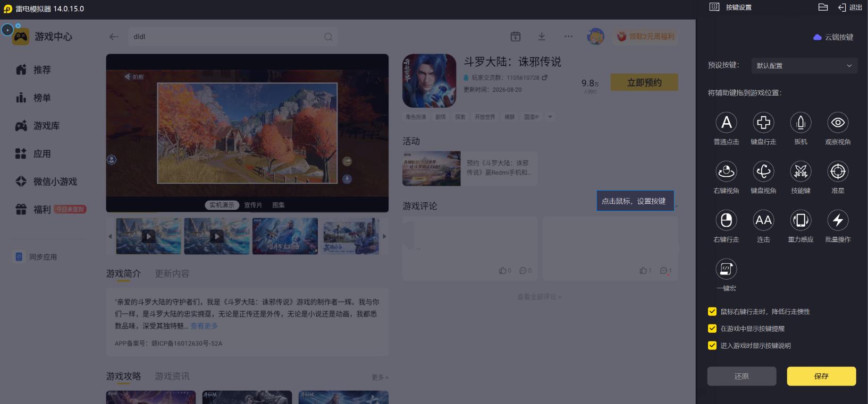The width and height of the screenshot is (868, 404).
Task: Expand the game tags list arrow
Action: 550,117
